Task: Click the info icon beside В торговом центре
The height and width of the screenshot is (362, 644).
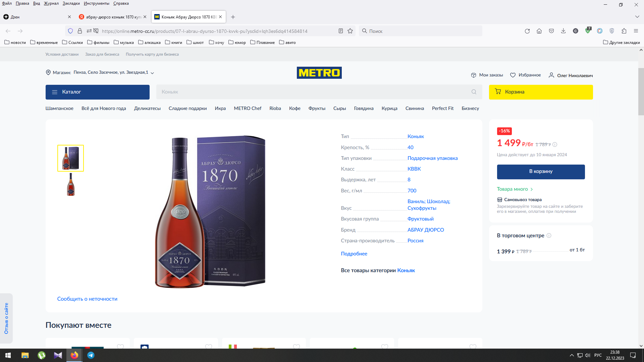Action: pyautogui.click(x=549, y=235)
